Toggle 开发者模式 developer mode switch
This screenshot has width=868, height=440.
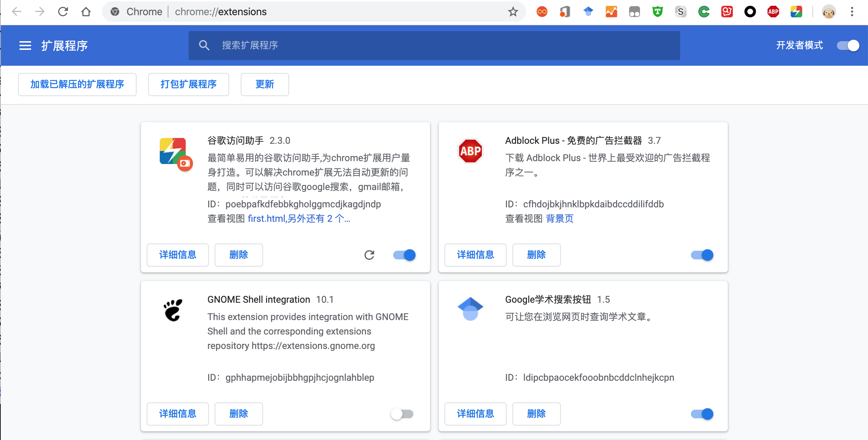848,46
